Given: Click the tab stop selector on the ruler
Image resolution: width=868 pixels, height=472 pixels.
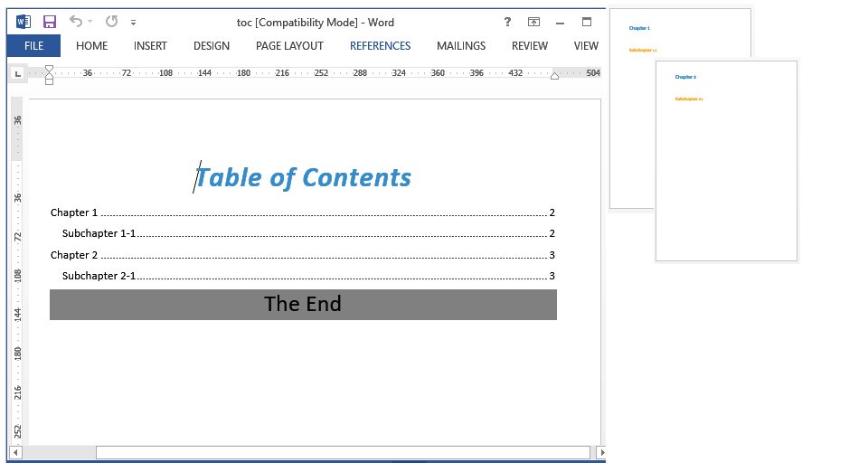Looking at the screenshot, I should pyautogui.click(x=17, y=73).
